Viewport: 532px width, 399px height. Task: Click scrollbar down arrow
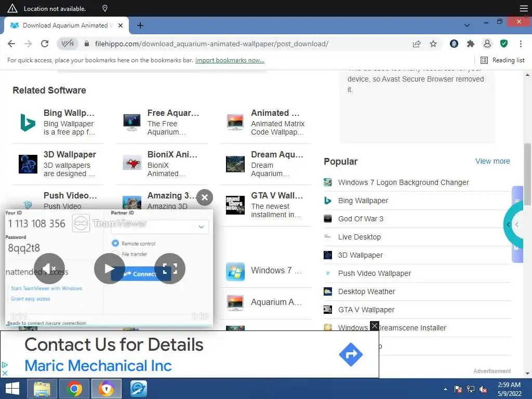[528, 374]
